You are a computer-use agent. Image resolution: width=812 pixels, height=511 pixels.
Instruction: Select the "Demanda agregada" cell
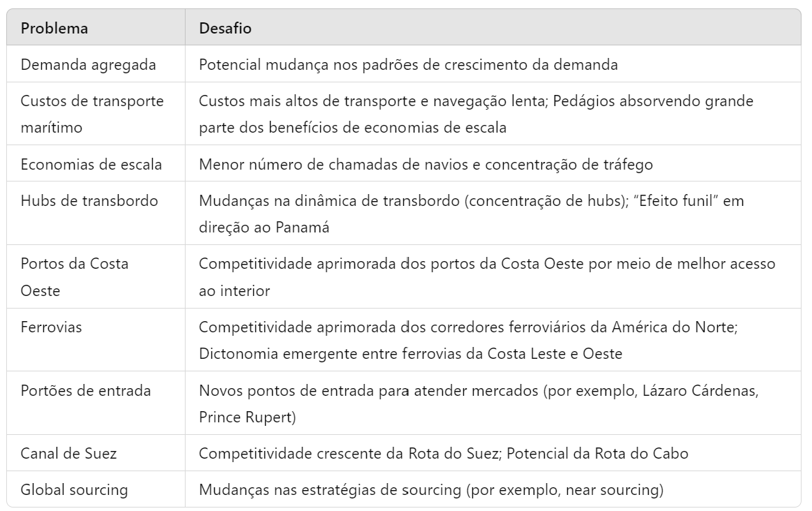(89, 65)
